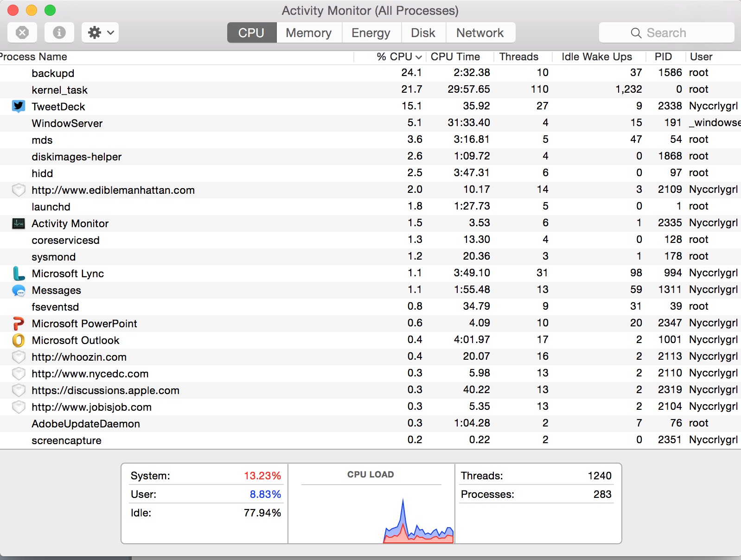
Task: Click the Microsoft Lync icon
Action: tap(19, 274)
